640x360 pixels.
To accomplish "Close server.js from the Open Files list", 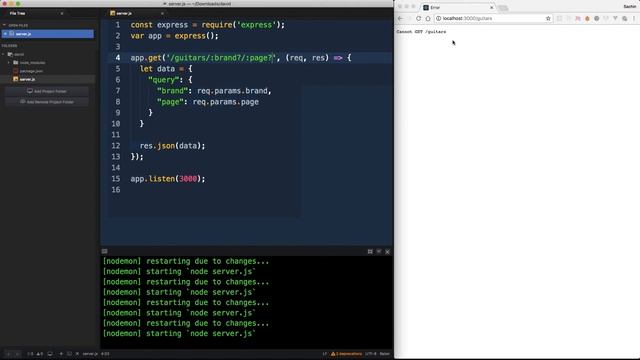I will 5,34.
